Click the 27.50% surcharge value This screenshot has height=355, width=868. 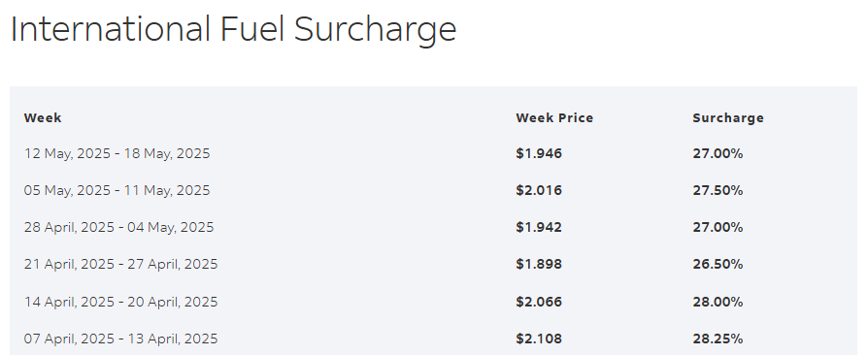718,191
